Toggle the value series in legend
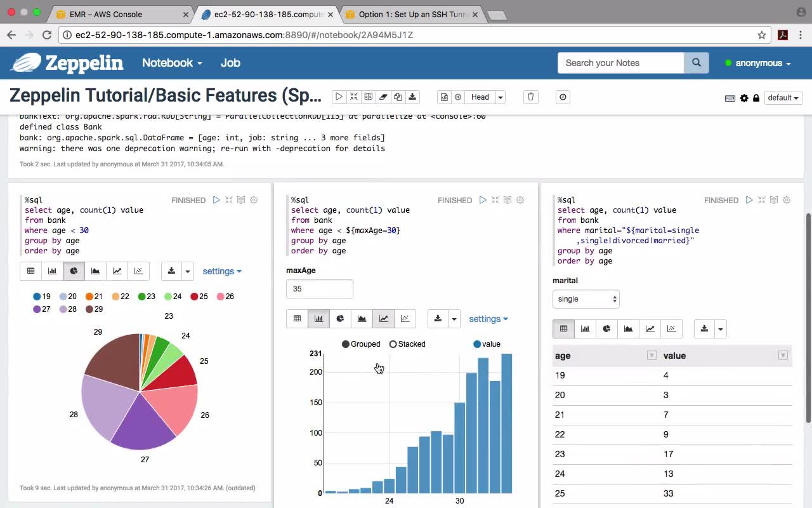Screen dimensions: 812x508 [487, 344]
